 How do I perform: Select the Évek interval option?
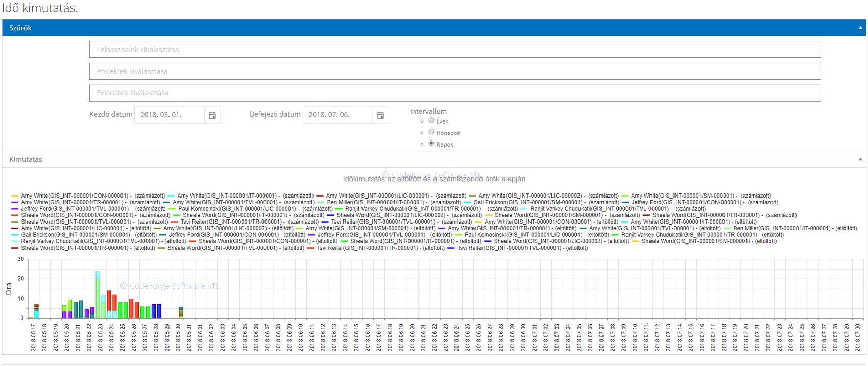click(x=431, y=120)
